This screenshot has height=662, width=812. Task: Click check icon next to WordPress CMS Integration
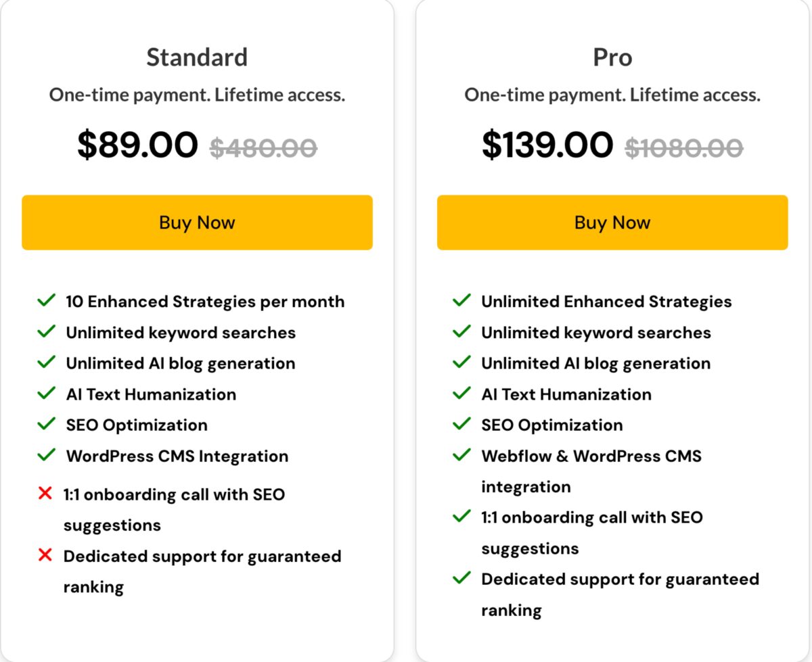47,455
